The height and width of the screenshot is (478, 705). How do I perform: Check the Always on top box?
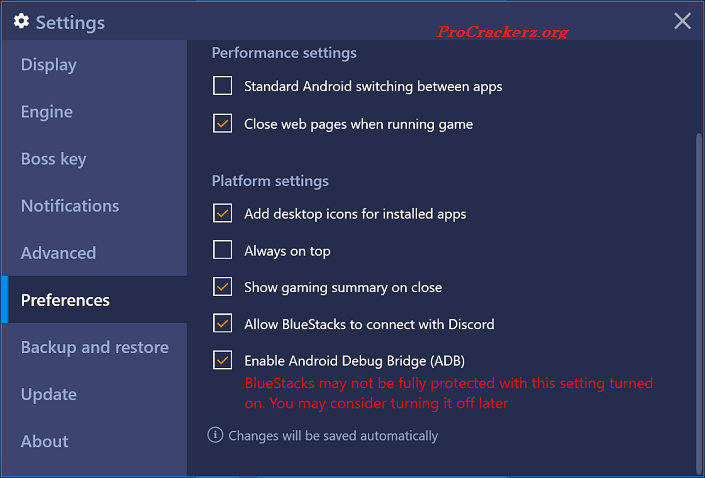click(223, 251)
